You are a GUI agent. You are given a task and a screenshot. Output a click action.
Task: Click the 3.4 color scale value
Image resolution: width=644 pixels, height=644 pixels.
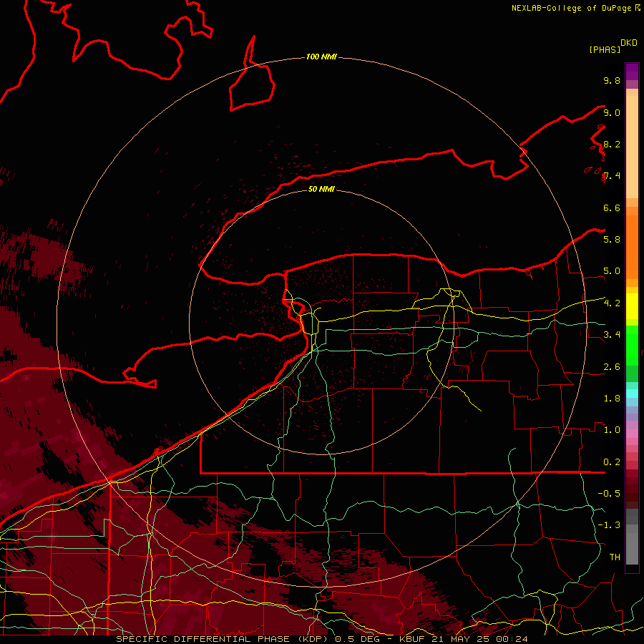pos(612,335)
